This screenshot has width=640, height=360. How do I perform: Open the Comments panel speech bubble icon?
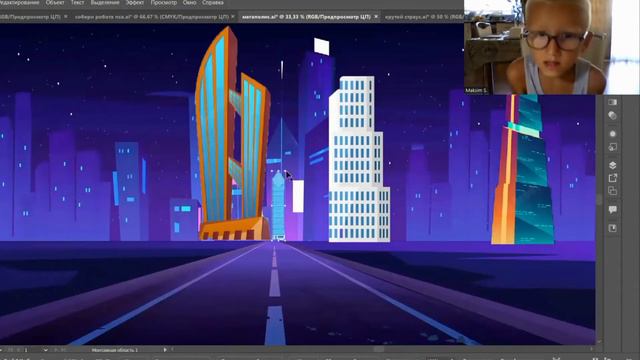click(x=612, y=210)
